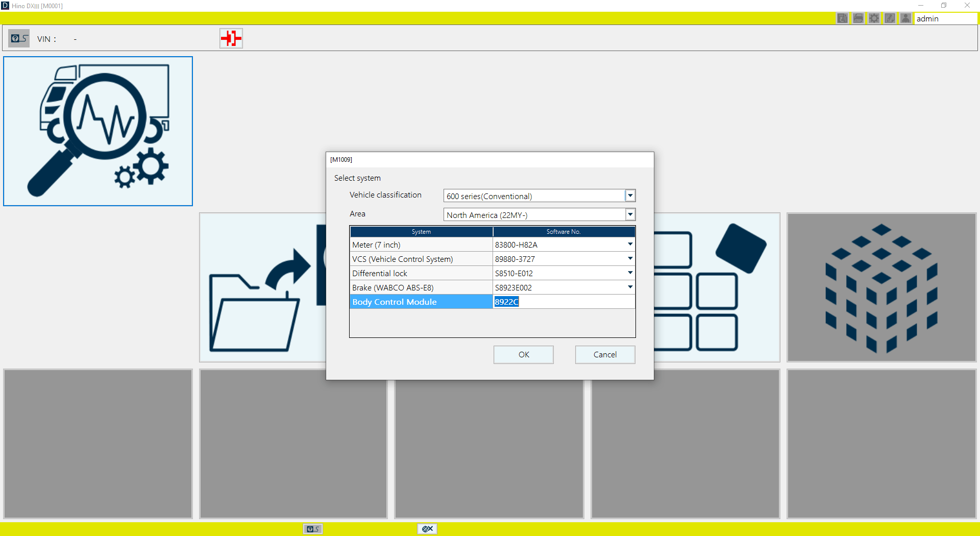Click the Body Control Module software field
The image size is (980, 536).
[x=563, y=302]
